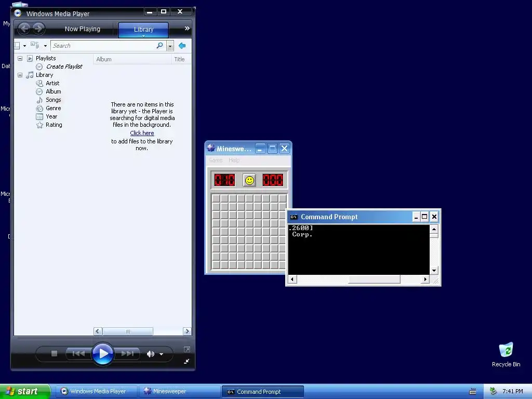This screenshot has width=532, height=399.
Task: Select Playlists in the tree
Action: (46, 58)
